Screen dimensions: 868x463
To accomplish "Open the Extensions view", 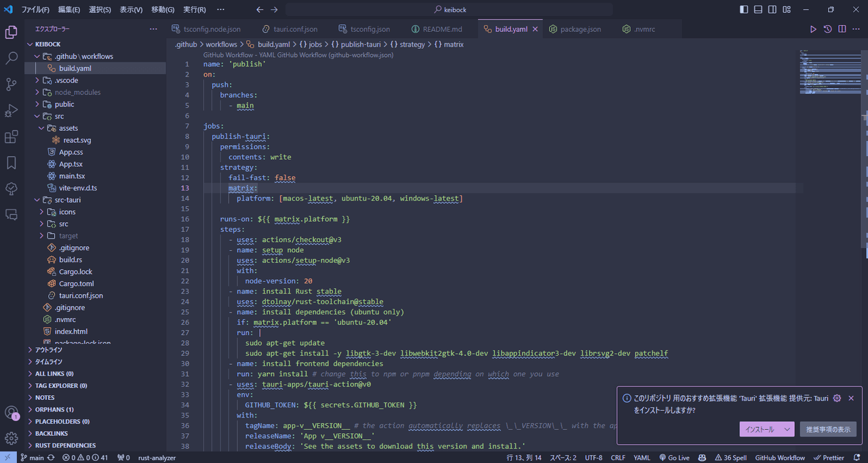I will (x=12, y=137).
